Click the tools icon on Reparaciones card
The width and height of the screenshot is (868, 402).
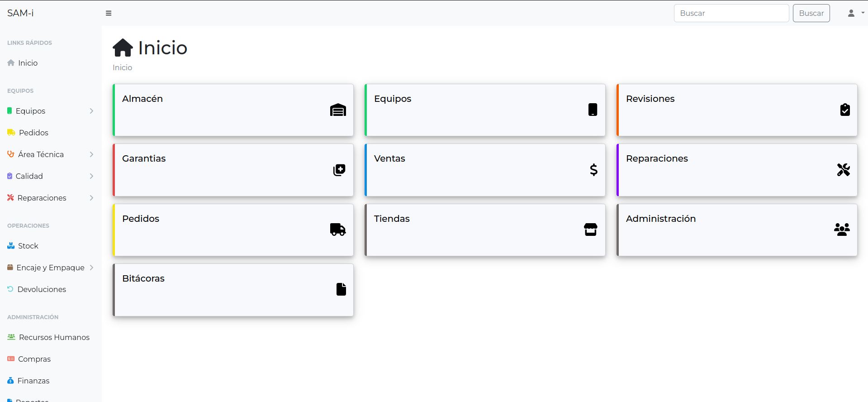coord(843,170)
